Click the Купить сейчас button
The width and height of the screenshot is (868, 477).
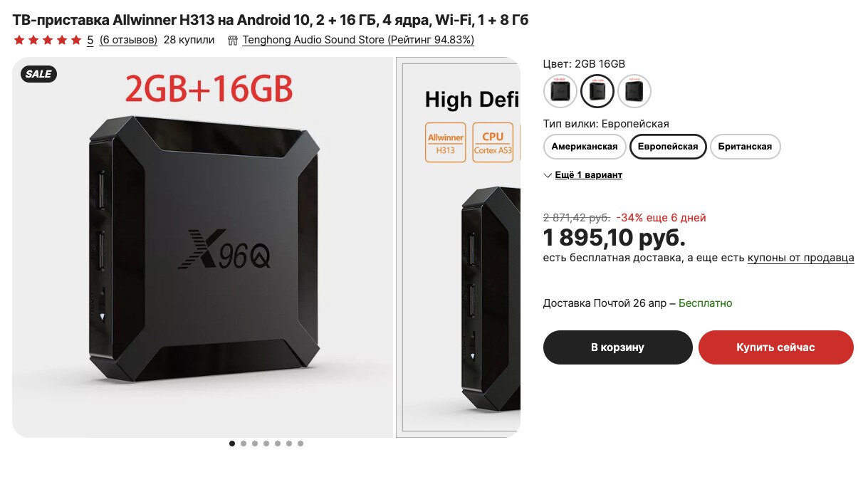pyautogui.click(x=775, y=347)
